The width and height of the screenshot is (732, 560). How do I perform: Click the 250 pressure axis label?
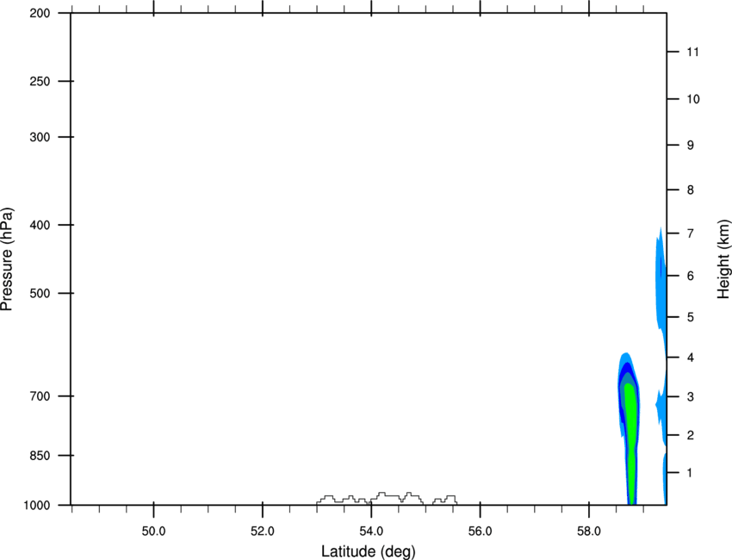click(x=40, y=81)
